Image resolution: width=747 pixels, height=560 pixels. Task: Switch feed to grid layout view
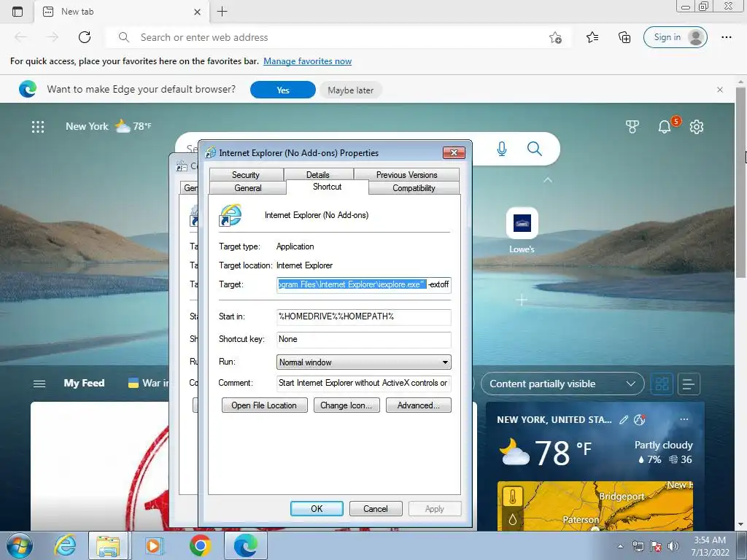click(662, 384)
